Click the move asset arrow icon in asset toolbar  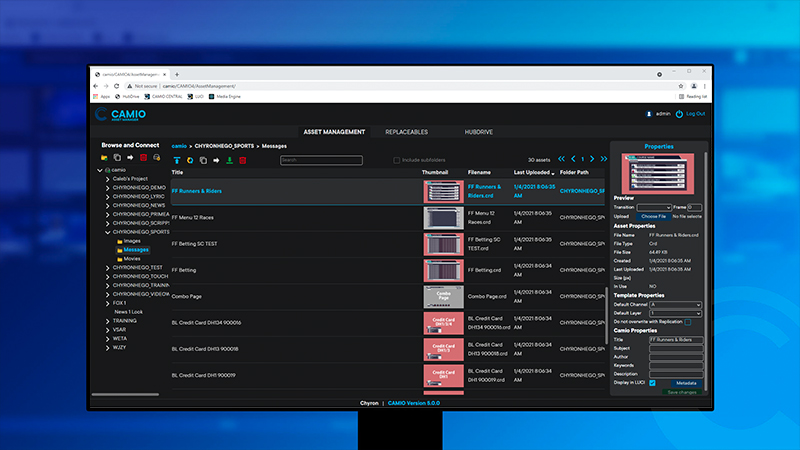(x=216, y=160)
